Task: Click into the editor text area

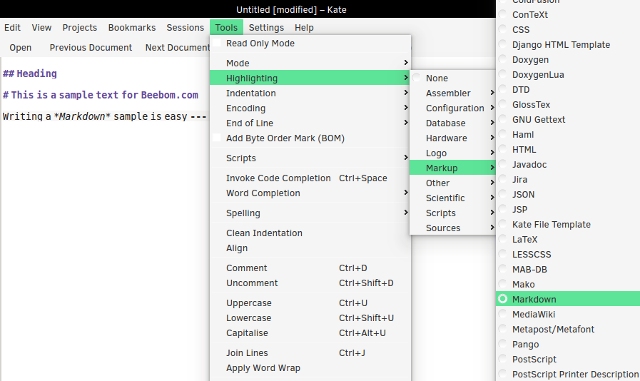Action: [105, 245]
